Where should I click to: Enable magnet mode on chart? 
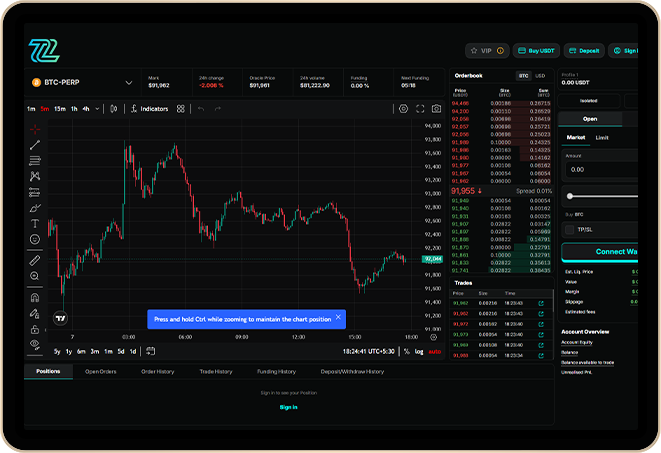point(35,298)
